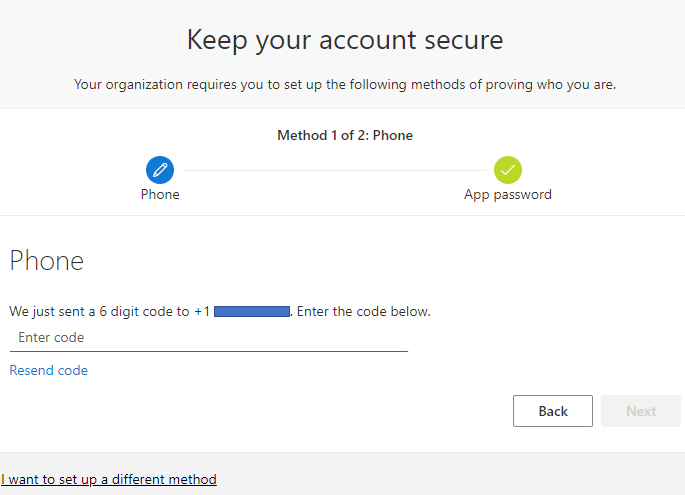
Task: Click the 'Method 1 of 2: Phone' text
Action: (345, 135)
